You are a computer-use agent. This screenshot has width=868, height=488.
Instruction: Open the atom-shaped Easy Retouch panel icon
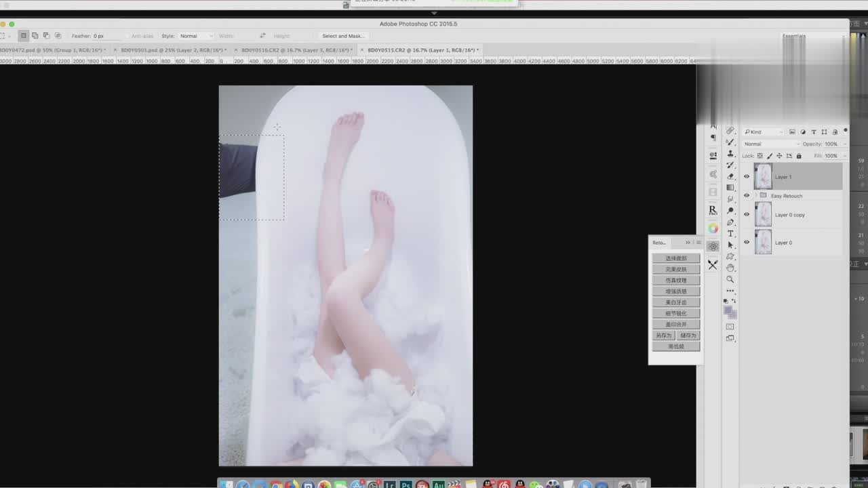[x=713, y=246]
